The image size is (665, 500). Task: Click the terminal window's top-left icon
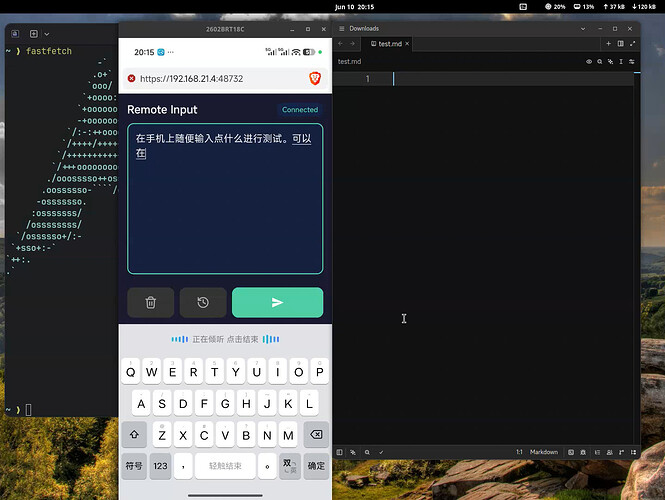click(x=15, y=34)
